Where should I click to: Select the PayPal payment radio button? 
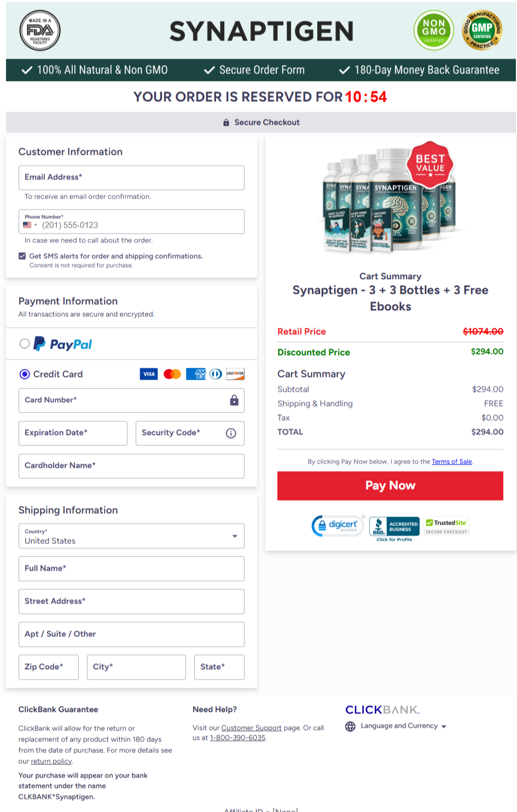pos(25,344)
